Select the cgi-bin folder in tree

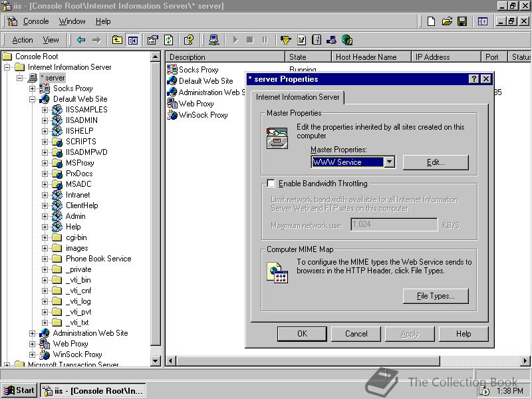point(76,237)
